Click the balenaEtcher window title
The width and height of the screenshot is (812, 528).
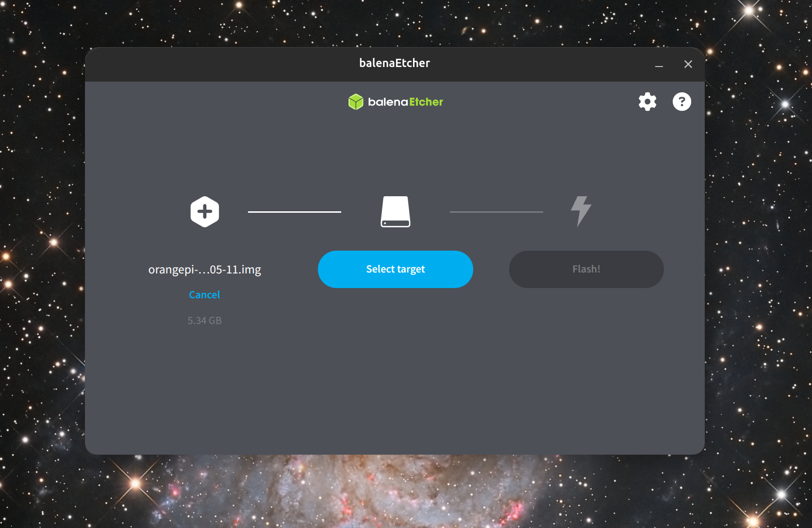coord(395,63)
